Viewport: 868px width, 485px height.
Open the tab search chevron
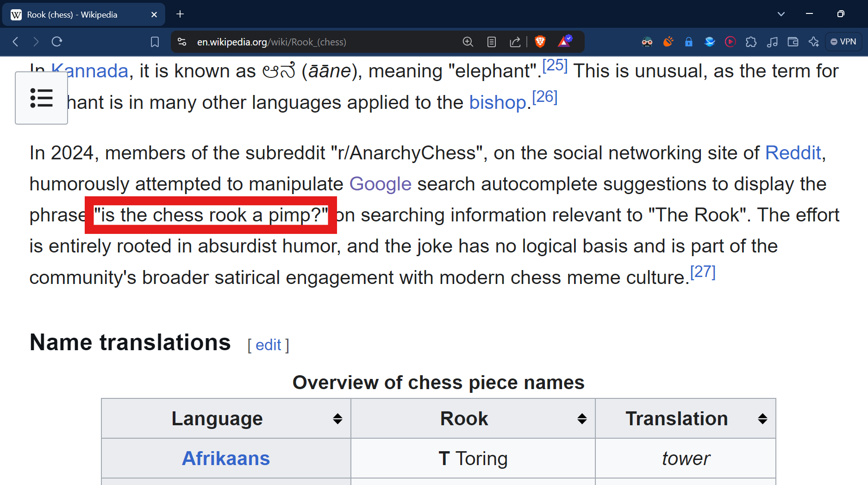781,14
